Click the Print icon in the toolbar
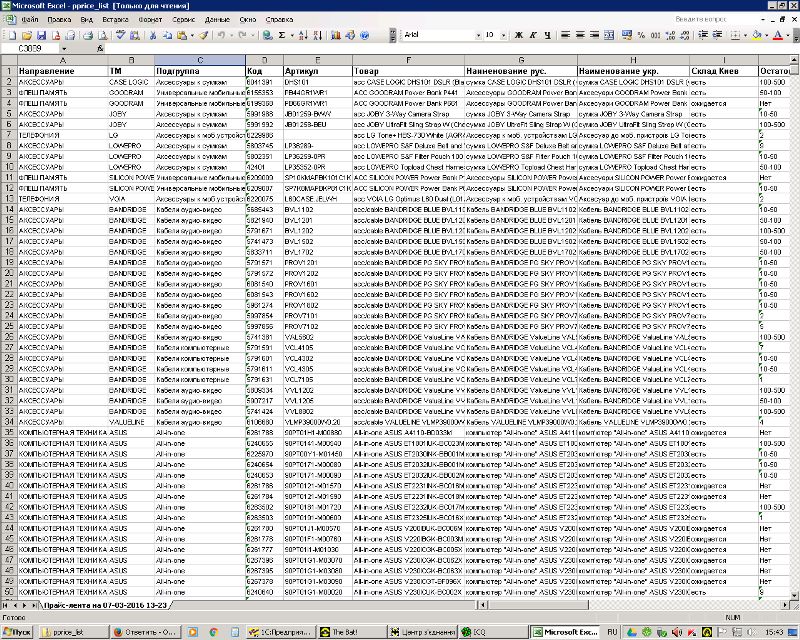The width and height of the screenshot is (800, 640). coord(88,35)
